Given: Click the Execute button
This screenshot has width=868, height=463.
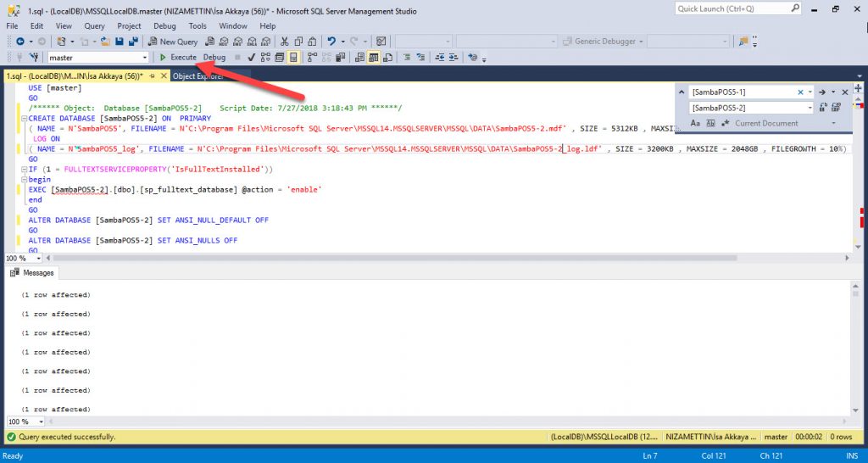Looking at the screenshot, I should click(178, 57).
